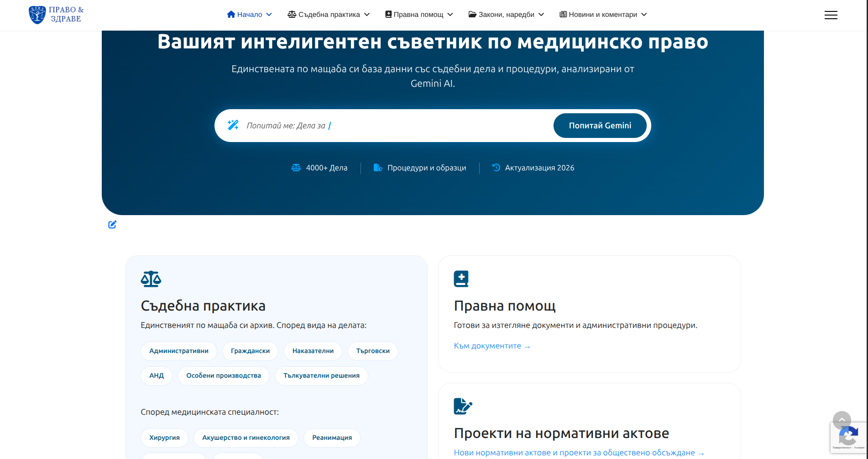Select the Административни case type tag
Screen dimensions: 868x459
[179, 351]
